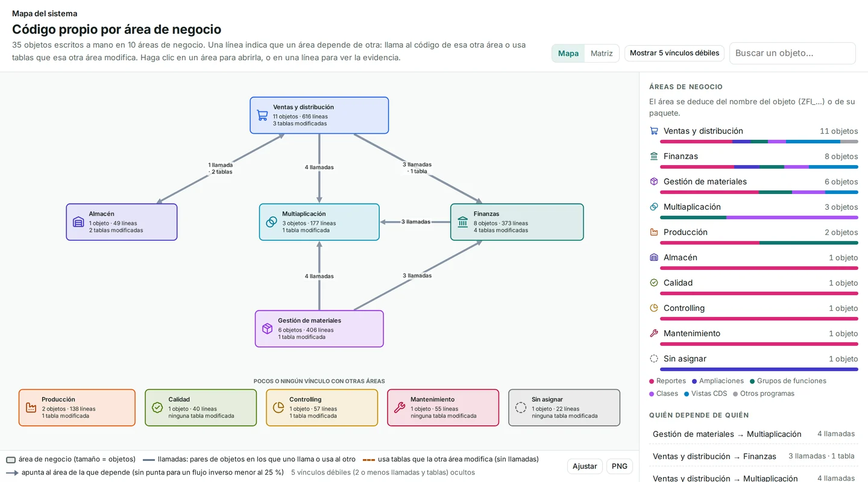Open the Gestión de materiales → Multiaplicación dependency row
The height and width of the screenshot is (482, 868).
click(753, 434)
